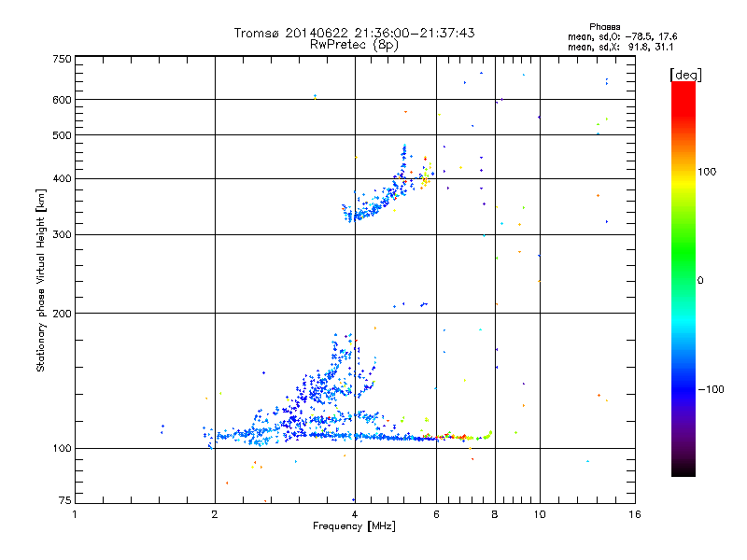This screenshot has height=560, width=747.
Task: Click the y-axis tick label 75
Action: [64, 500]
